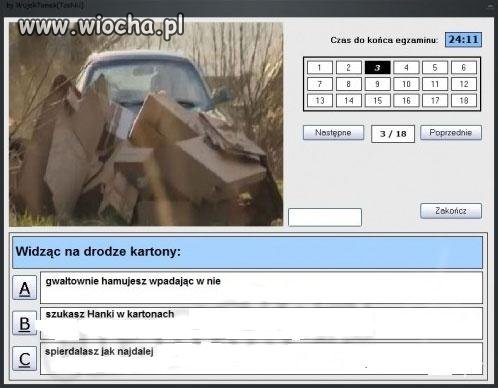Click the 'Czas do końca egzaminu' label

384,40
